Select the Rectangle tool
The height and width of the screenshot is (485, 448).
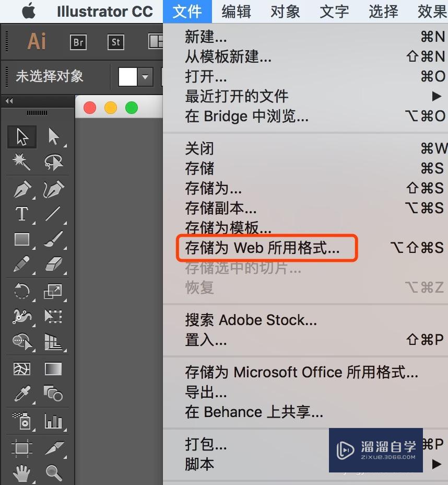tap(21, 239)
